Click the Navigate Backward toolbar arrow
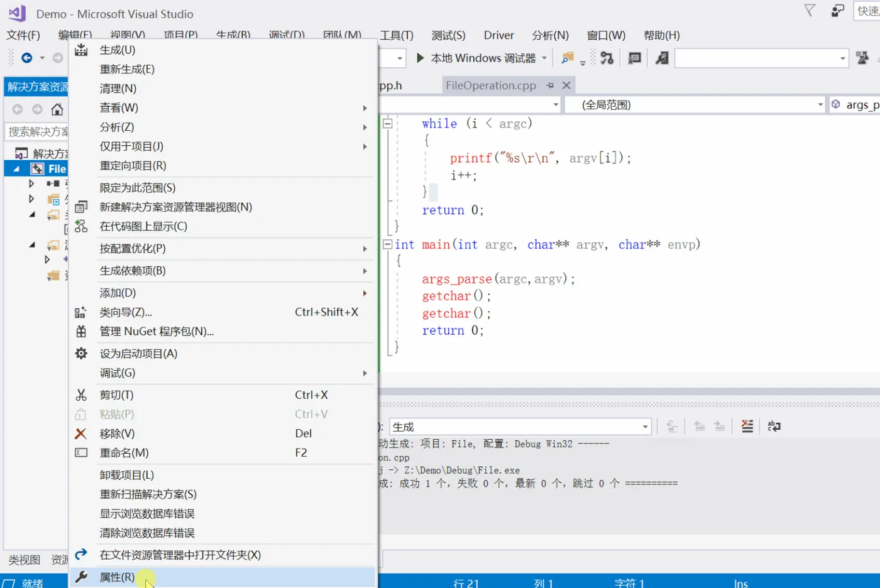The height and width of the screenshot is (588, 880). pos(26,58)
